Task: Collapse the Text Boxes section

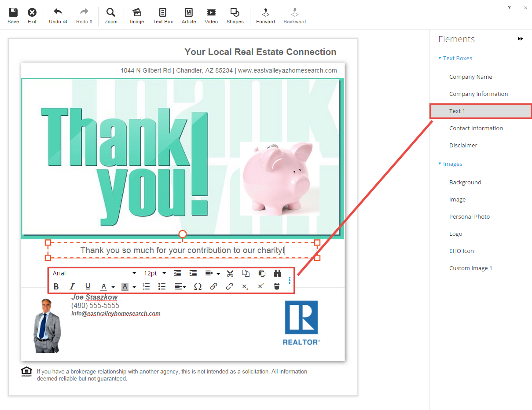Action: point(455,58)
